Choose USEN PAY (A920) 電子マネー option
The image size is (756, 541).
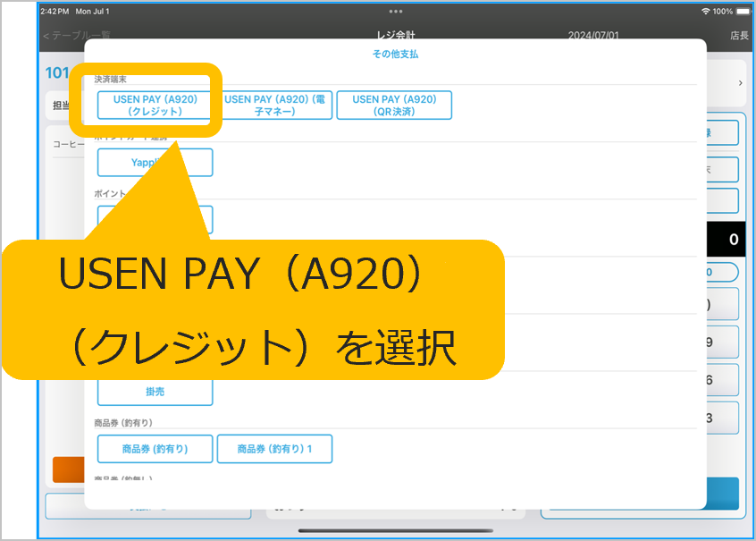pos(278,106)
